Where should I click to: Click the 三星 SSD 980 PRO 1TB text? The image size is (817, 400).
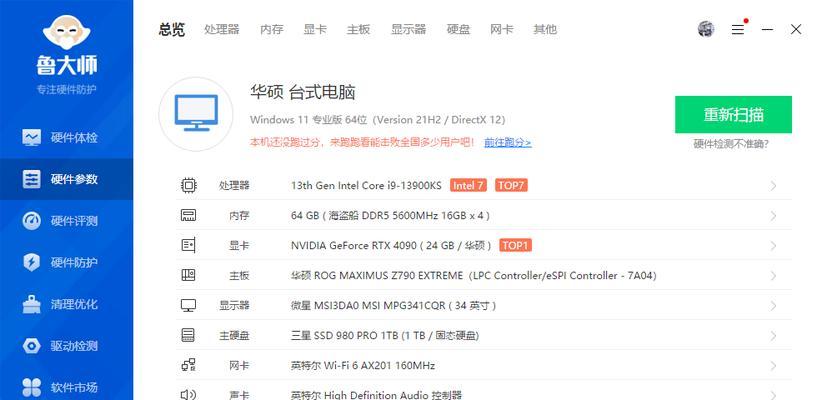[385, 335]
